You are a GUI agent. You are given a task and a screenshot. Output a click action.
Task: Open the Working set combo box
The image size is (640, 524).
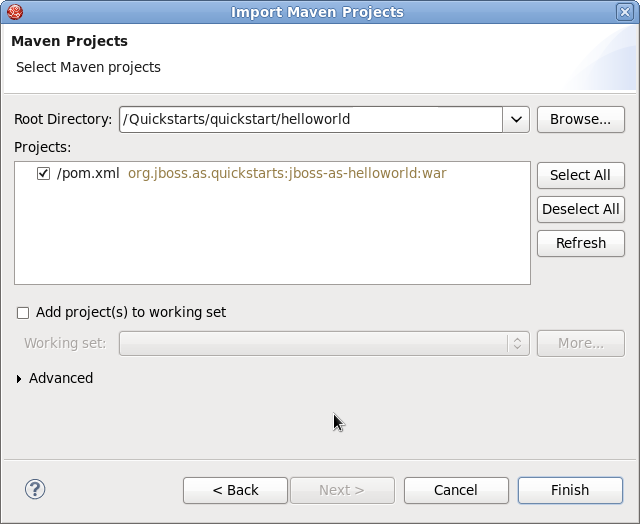pos(324,343)
